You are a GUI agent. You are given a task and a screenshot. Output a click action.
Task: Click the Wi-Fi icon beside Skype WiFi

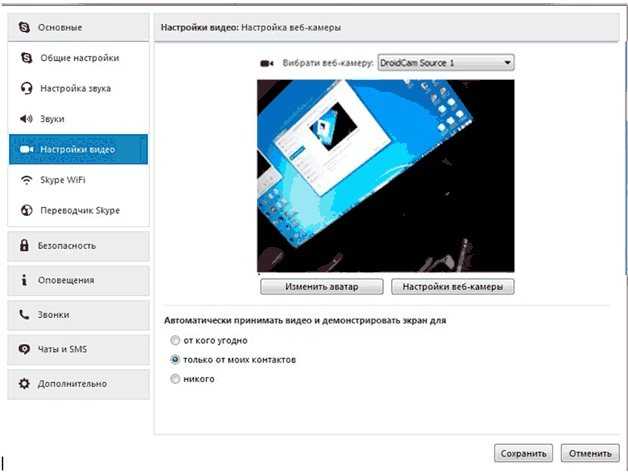[26, 180]
